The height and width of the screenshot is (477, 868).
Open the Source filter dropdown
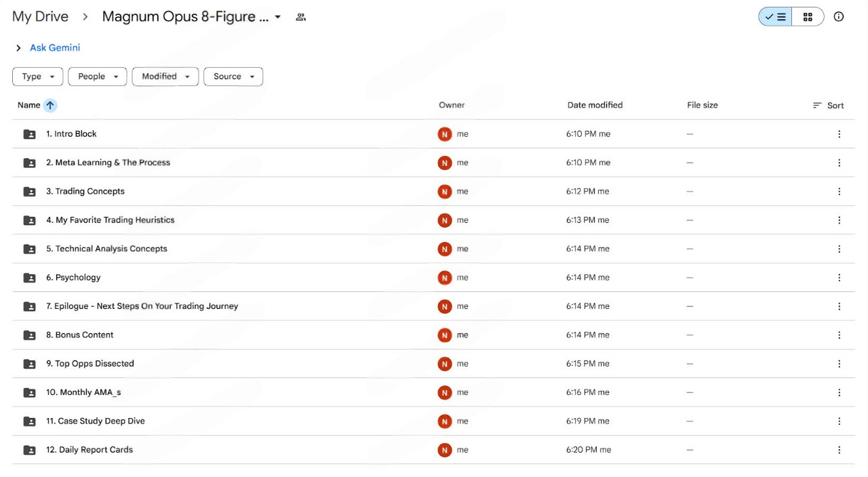tap(233, 77)
